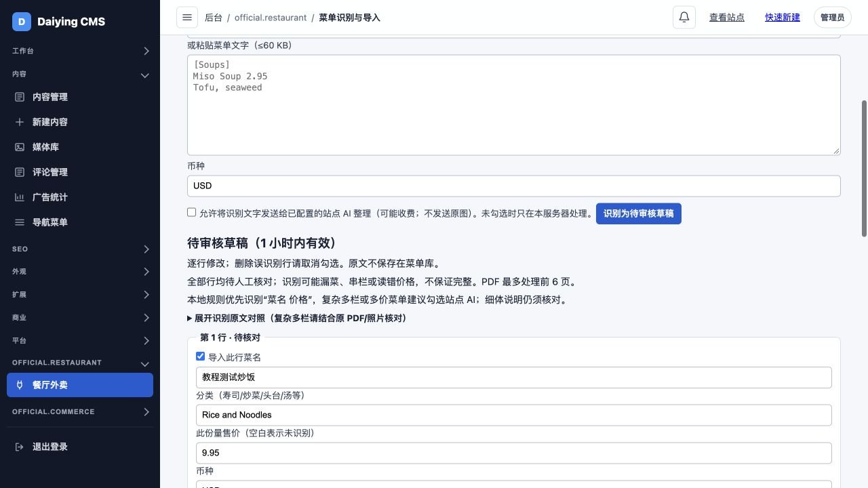
Task: Expand OFFICIAL.COMMERCE sidebar section
Action: [x=80, y=412]
